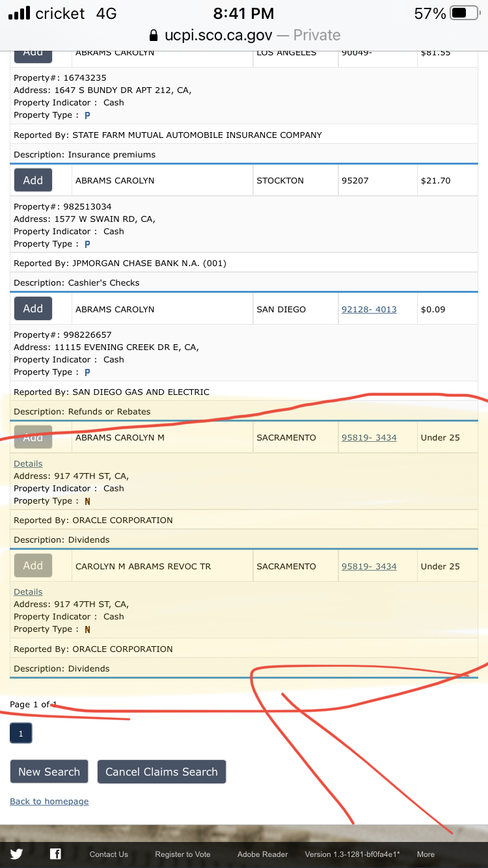
Task: Open Register to Vote footer link
Action: 183,854
